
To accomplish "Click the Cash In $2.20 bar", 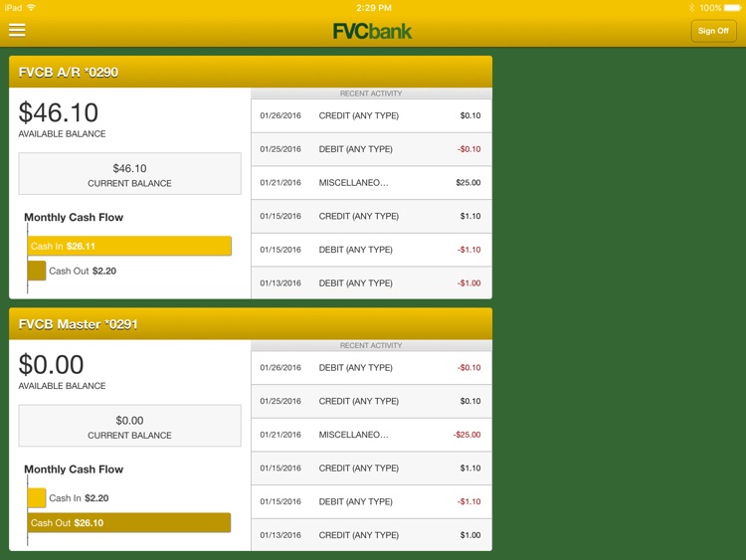I will click(x=37, y=498).
